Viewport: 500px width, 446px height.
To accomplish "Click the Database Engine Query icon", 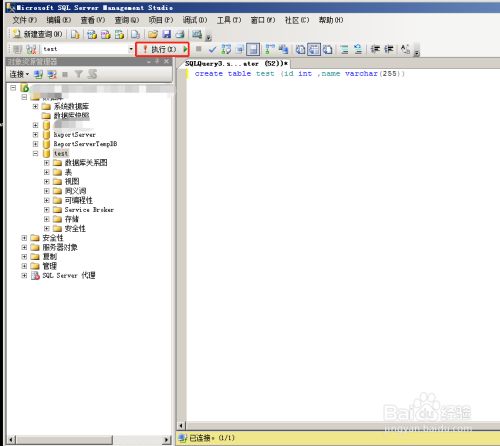I will pos(75,34).
